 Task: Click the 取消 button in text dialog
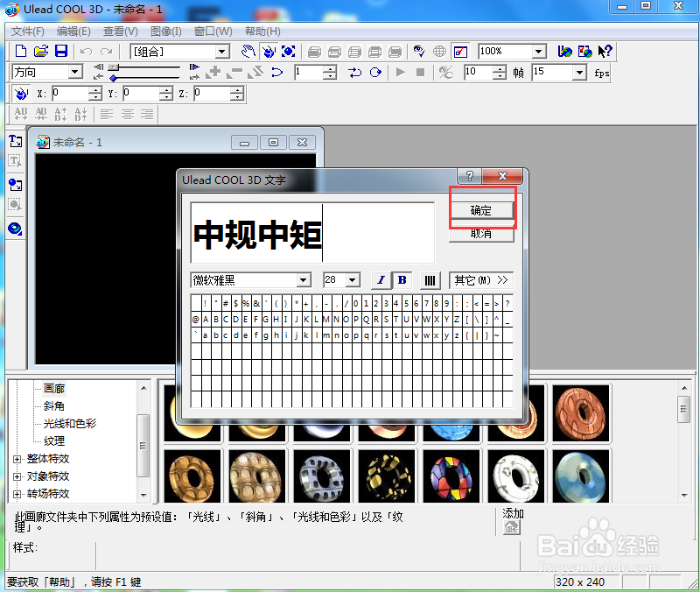481,234
